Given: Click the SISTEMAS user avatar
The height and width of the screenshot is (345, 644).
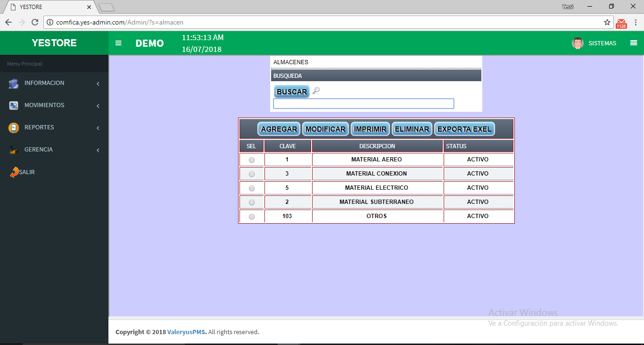Looking at the screenshot, I should [578, 43].
